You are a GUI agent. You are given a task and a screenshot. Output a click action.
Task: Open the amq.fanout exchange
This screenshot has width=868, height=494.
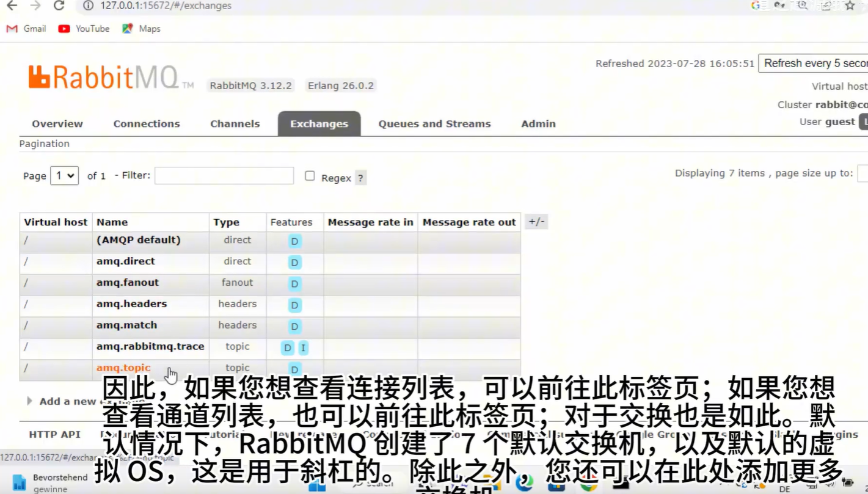(x=128, y=283)
